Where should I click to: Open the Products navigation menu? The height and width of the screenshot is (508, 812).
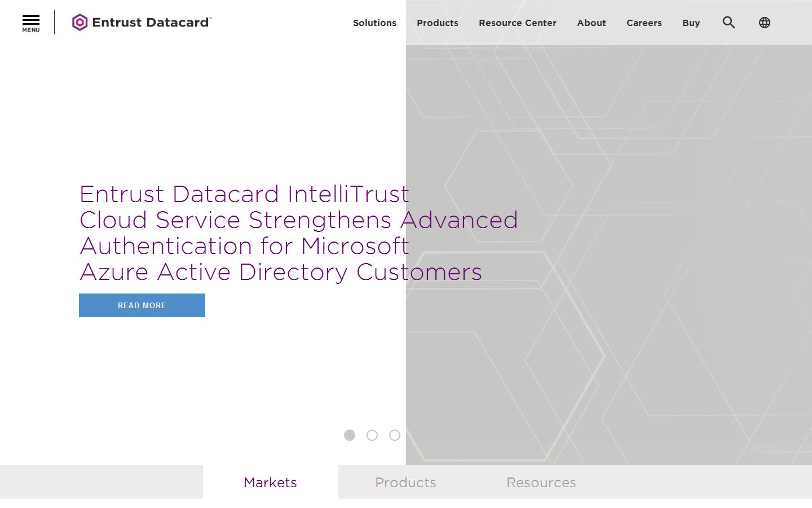[x=438, y=23]
